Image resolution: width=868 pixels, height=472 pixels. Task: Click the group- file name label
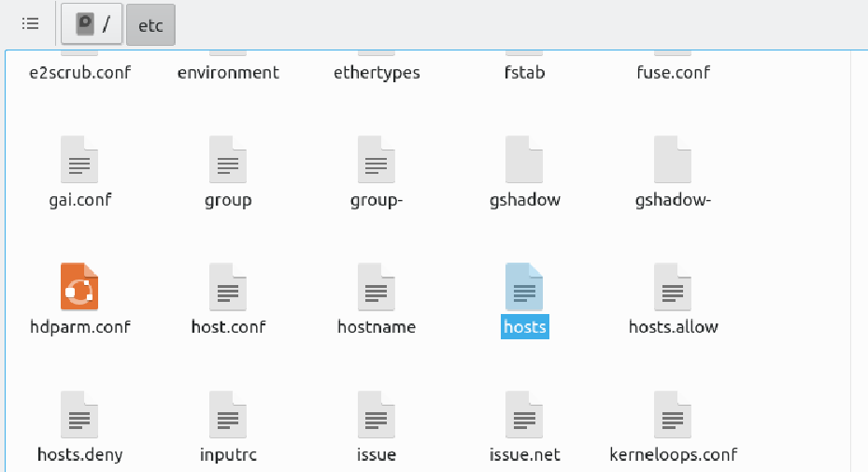click(x=377, y=200)
